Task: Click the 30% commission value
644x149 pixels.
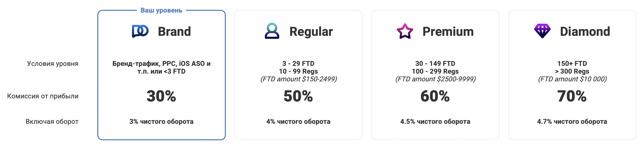Action: click(x=161, y=96)
